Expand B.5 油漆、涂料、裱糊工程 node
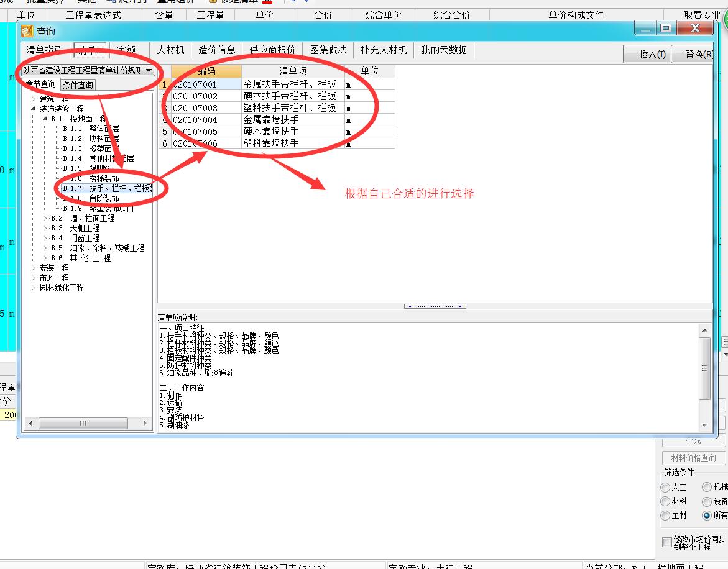Image resolution: width=728 pixels, height=569 pixels. 45,248
